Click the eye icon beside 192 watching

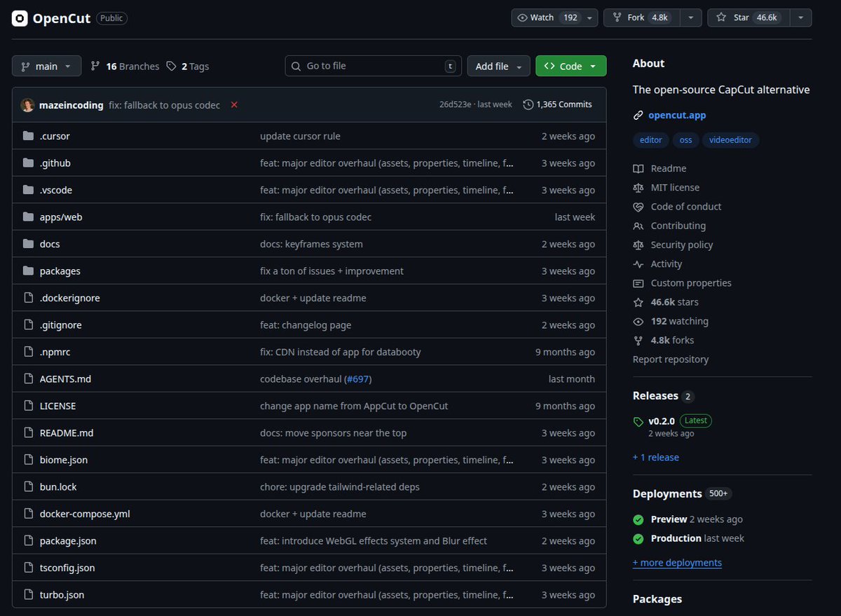point(638,322)
